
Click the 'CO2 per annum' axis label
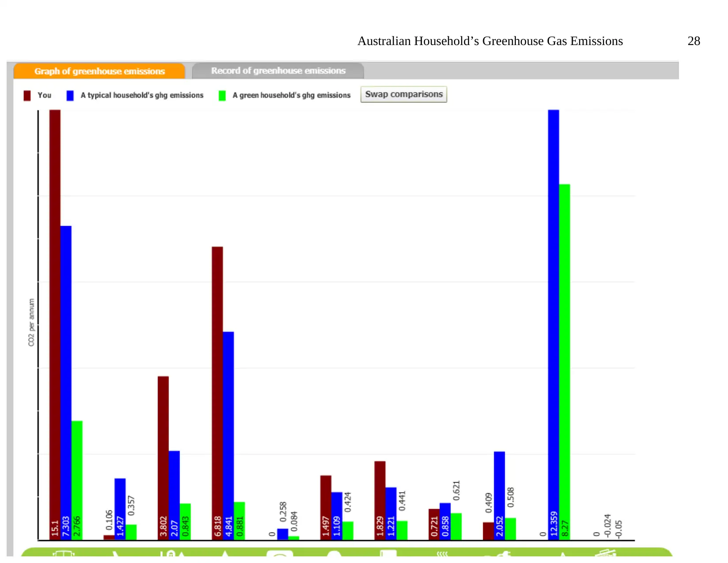point(31,322)
